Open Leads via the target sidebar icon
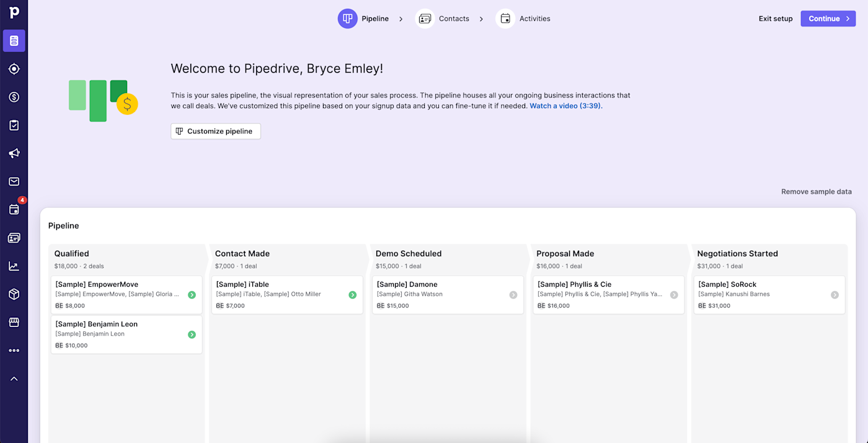 (x=14, y=69)
